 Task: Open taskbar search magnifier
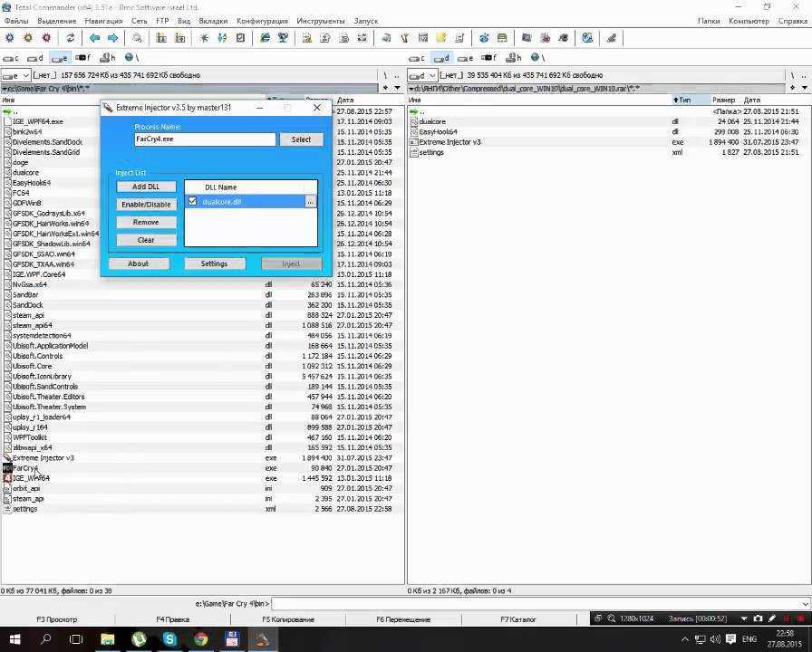tap(45, 639)
